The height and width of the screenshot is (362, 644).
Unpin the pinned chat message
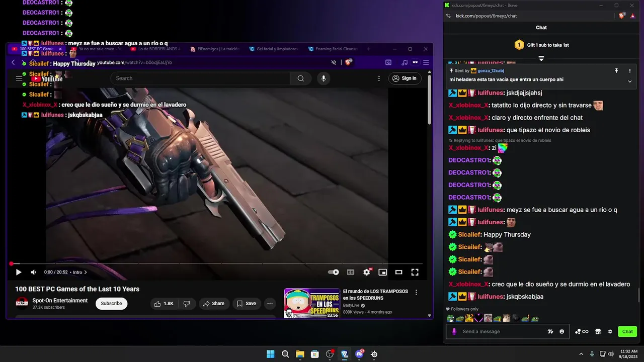(616, 71)
